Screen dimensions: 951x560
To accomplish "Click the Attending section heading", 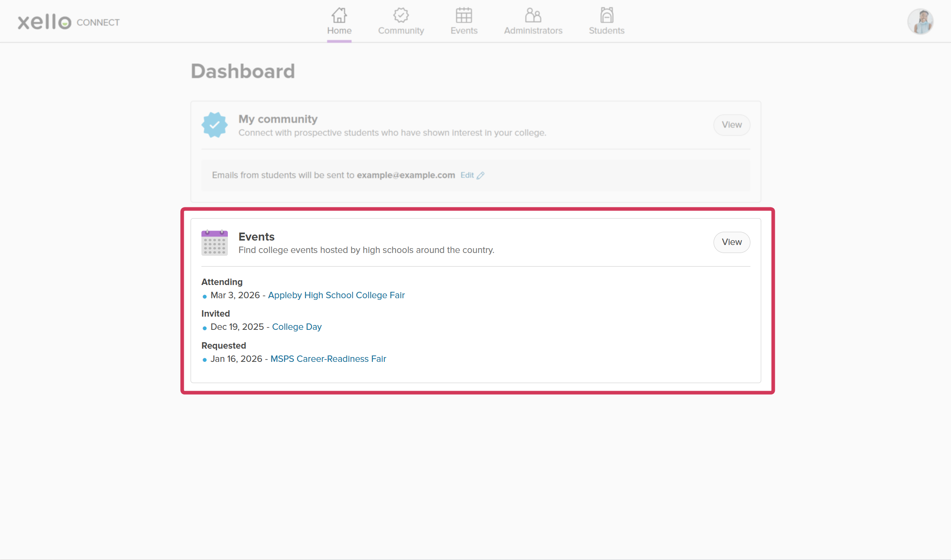I will point(222,282).
